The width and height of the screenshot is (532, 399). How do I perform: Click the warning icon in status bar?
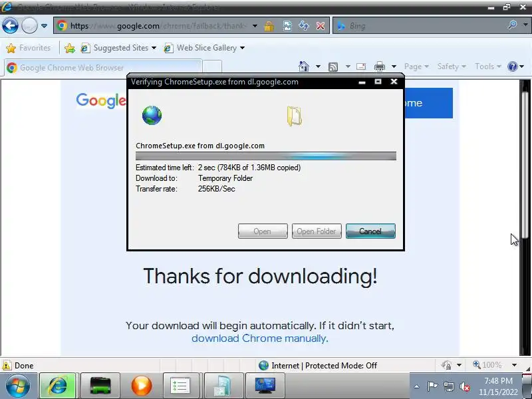click(x=7, y=365)
